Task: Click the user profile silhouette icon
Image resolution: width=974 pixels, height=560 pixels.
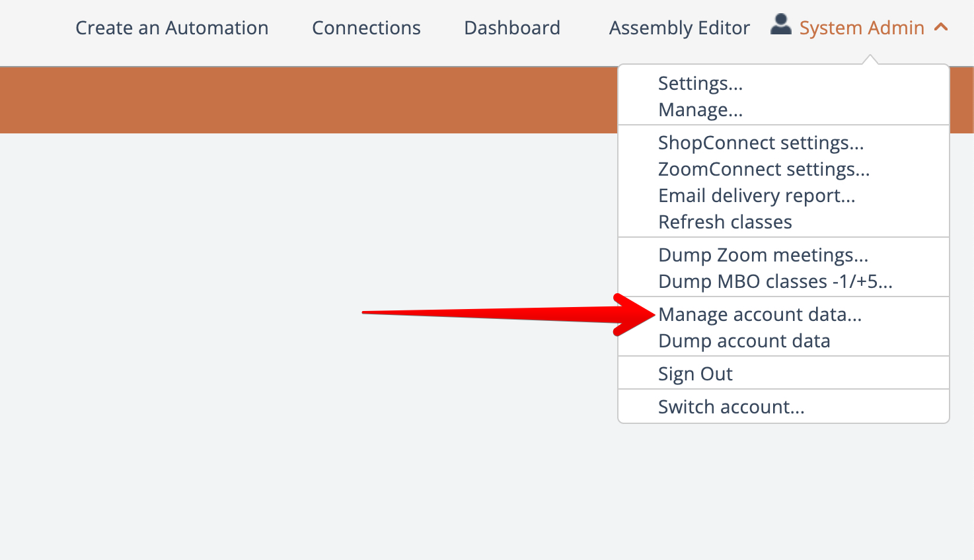Action: 781,26
